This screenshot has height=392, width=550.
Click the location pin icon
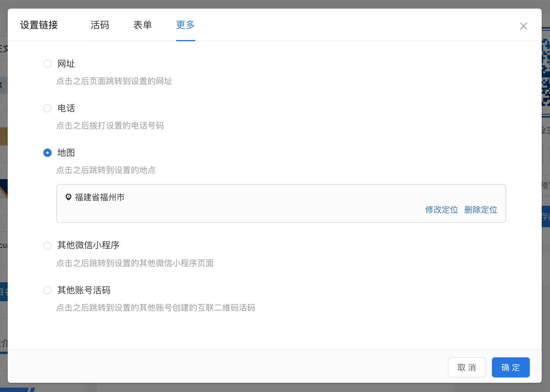tap(68, 197)
